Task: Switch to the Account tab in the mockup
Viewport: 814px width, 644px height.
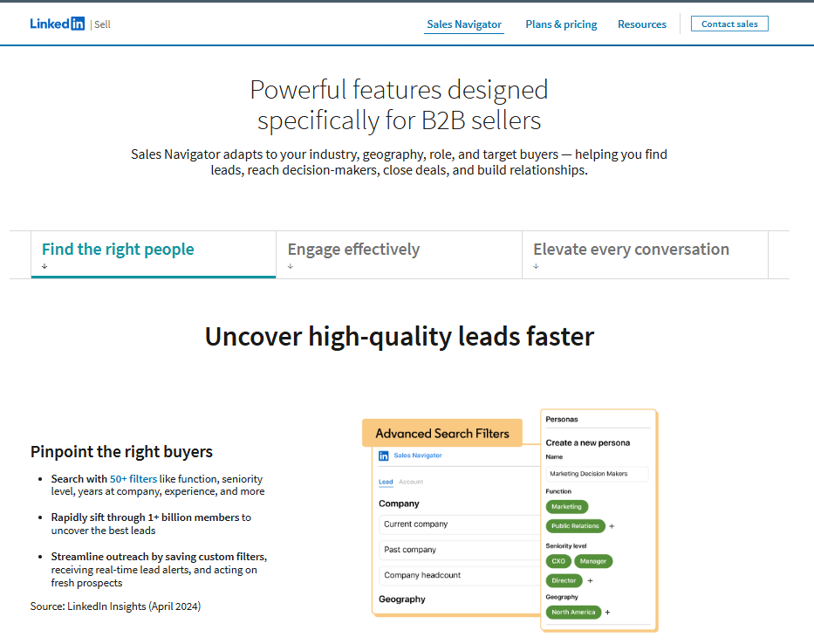Action: [x=412, y=482]
